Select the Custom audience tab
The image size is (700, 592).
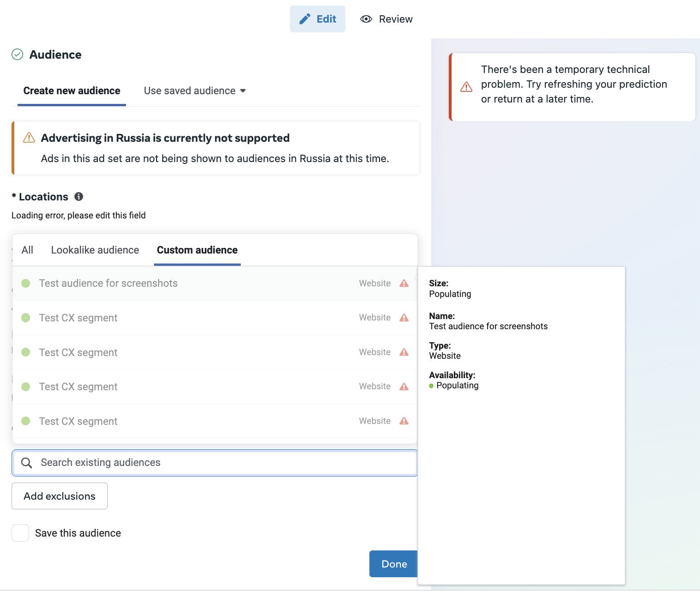pos(197,250)
